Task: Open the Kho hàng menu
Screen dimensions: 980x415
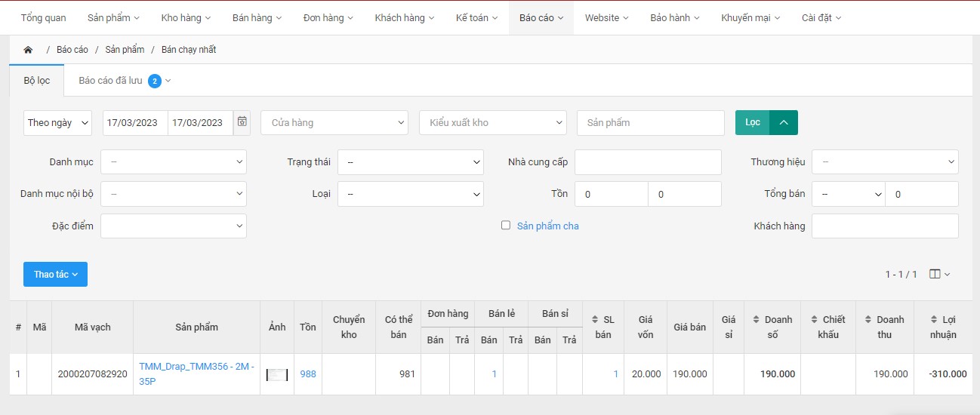Action: click(x=186, y=17)
